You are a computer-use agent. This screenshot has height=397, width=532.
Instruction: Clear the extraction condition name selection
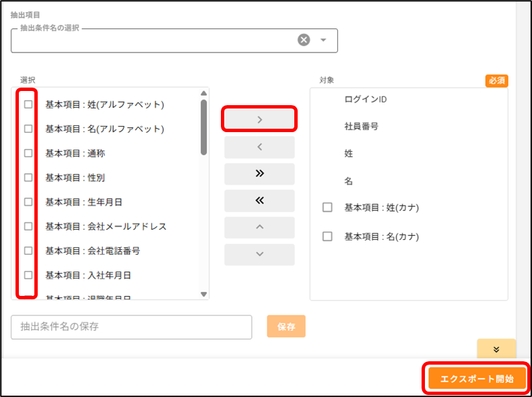click(304, 40)
